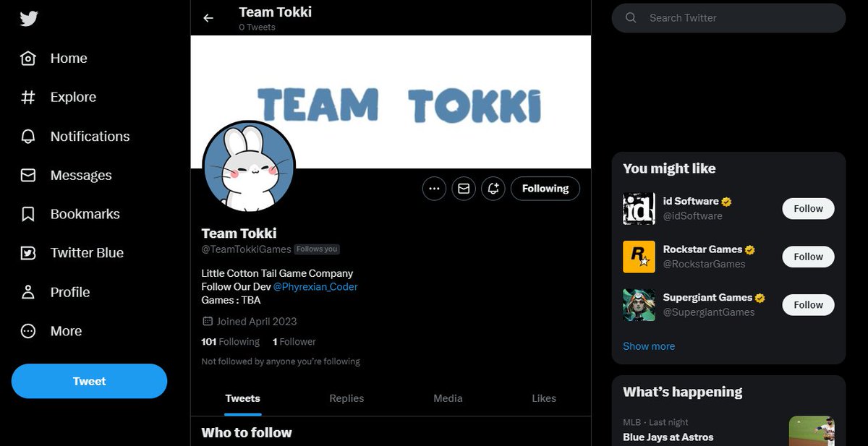Open Messages via the envelope sidebar icon
The image size is (868, 446).
27,175
